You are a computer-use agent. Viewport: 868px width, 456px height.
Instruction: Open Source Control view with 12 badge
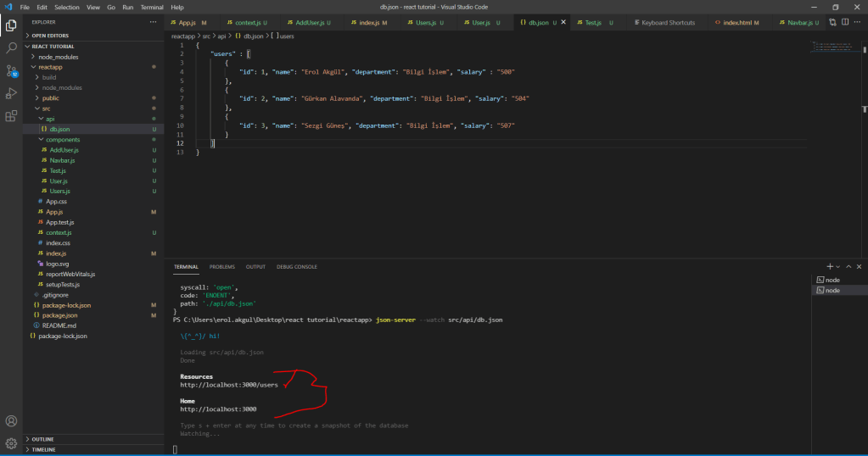[x=11, y=70]
